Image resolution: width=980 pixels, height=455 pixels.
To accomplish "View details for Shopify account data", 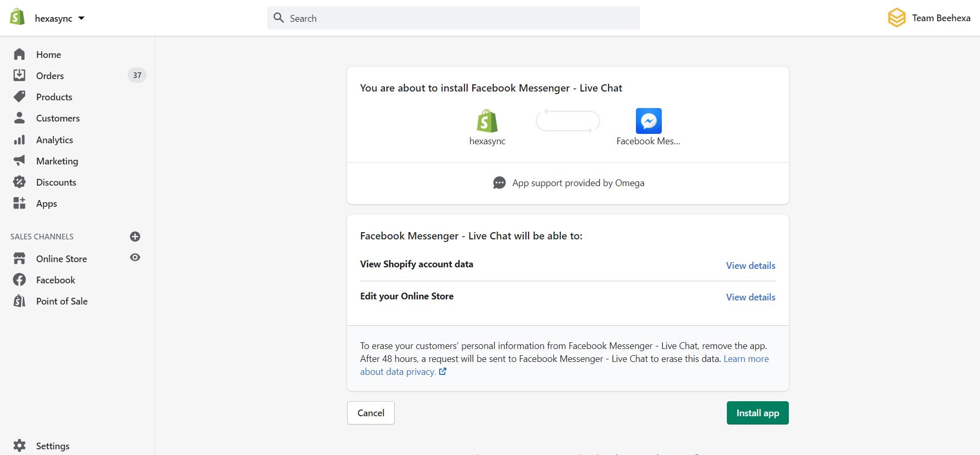I will 751,265.
